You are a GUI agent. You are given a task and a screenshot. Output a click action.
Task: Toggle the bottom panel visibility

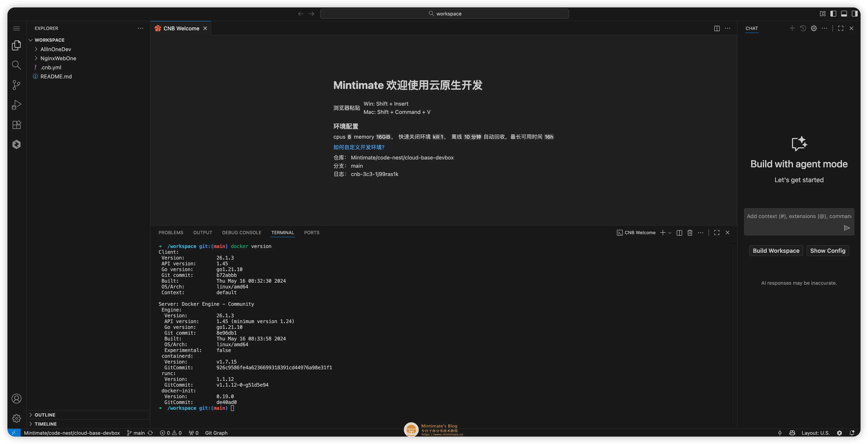[x=844, y=13]
